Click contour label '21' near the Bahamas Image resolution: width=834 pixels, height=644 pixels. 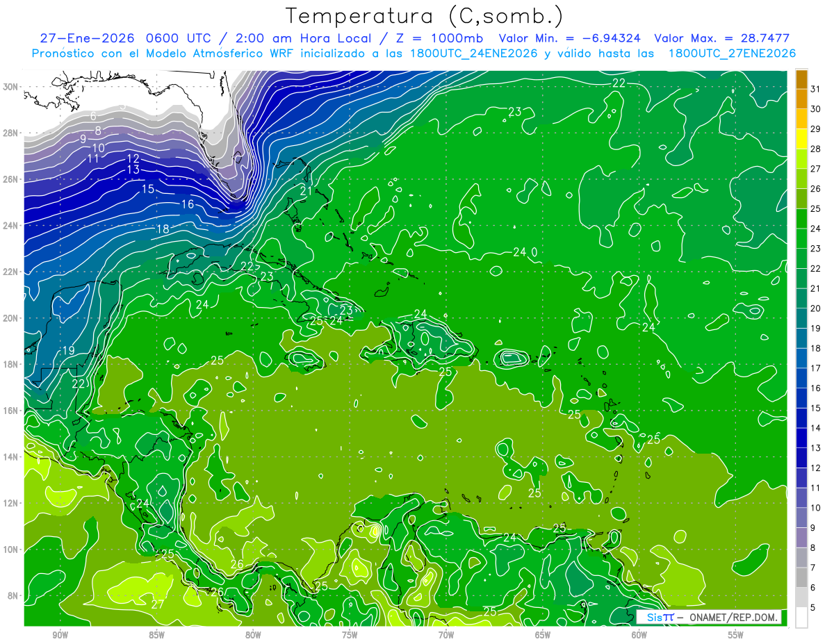point(306,190)
